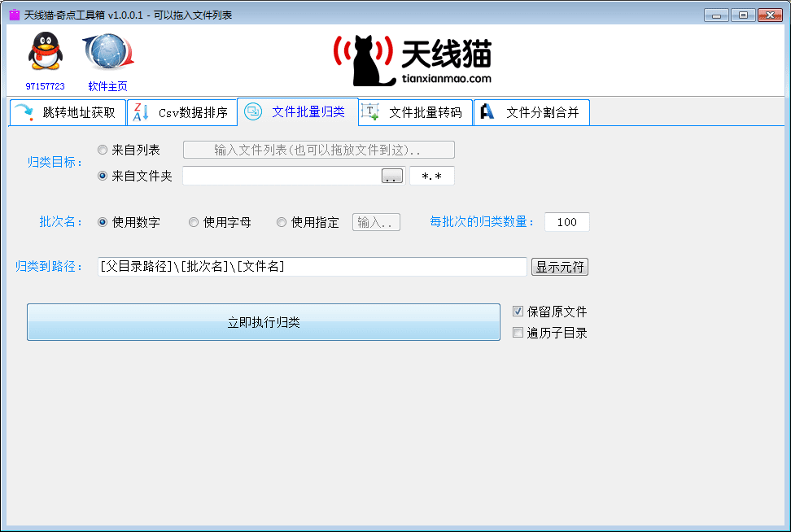Screen dimensions: 791x532
Task: Click the 归类目标 label
Action: click(55, 163)
